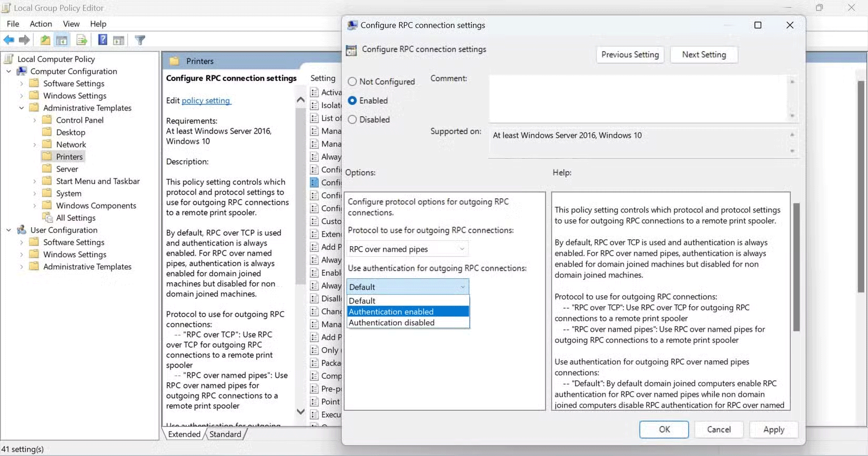Open the policy setting link
The image size is (868, 456).
(206, 100)
